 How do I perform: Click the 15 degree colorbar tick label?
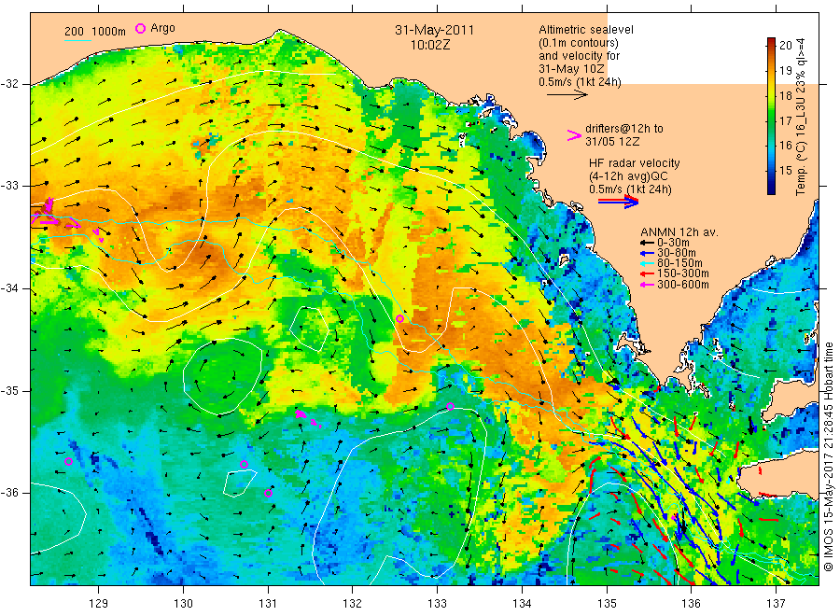785,171
